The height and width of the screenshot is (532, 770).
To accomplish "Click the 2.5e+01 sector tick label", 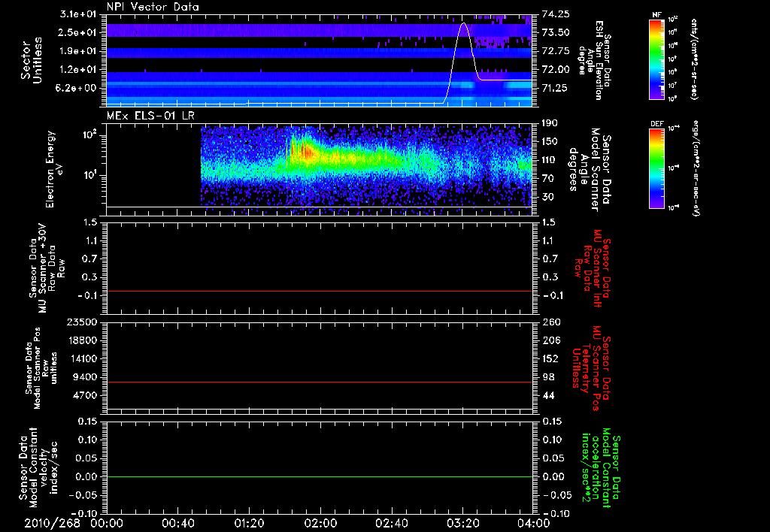I will (77, 32).
